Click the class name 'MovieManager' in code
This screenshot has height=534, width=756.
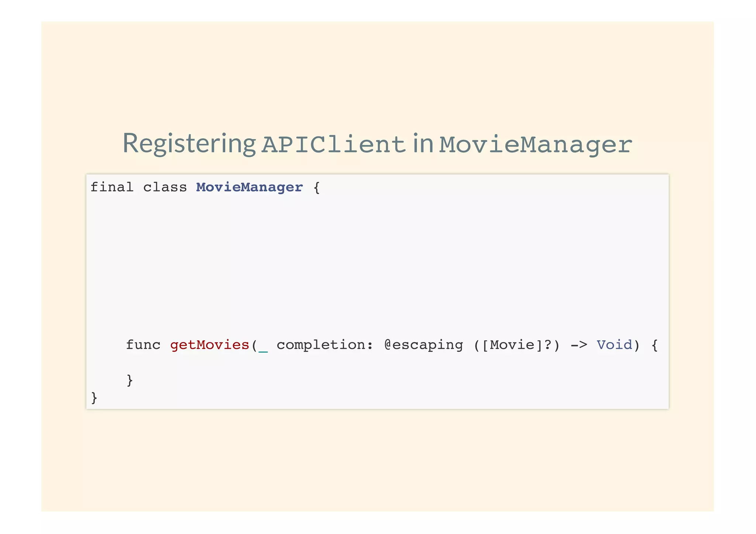tap(249, 187)
